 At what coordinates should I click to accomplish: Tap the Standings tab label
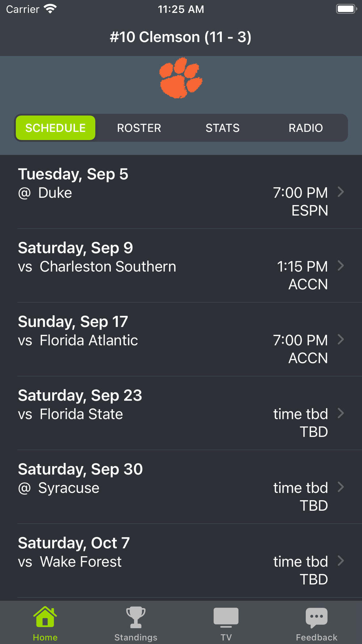click(136, 637)
